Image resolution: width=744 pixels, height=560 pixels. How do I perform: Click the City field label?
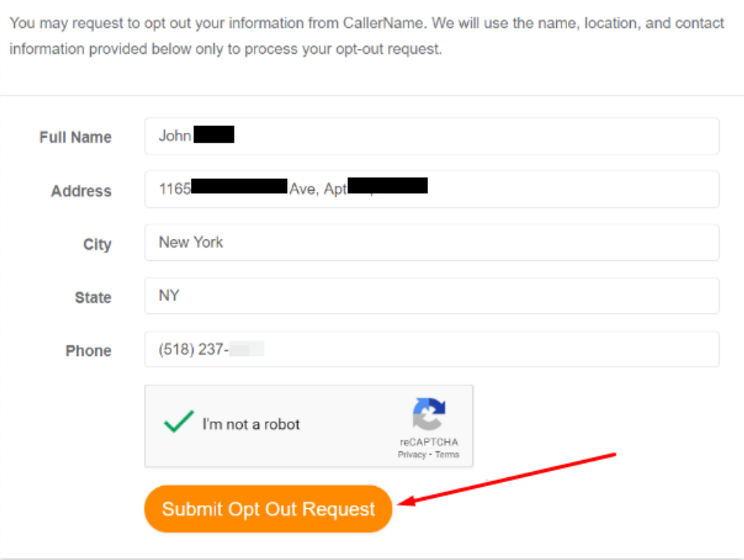(97, 245)
